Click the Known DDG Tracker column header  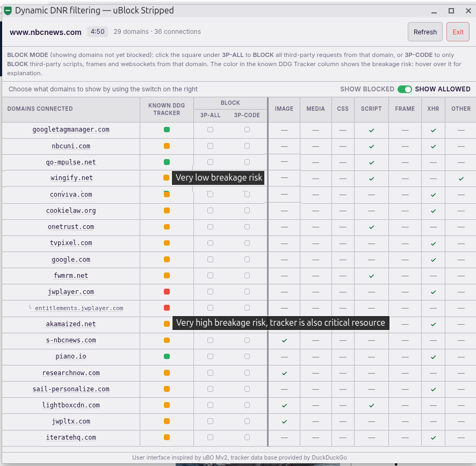click(167, 109)
